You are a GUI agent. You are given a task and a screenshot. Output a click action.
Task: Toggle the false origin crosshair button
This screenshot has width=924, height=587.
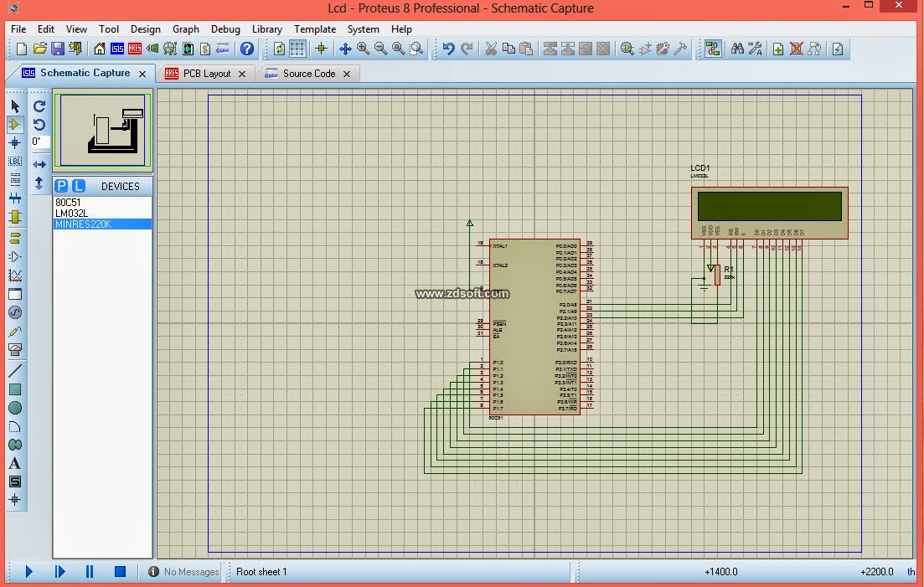(321, 49)
